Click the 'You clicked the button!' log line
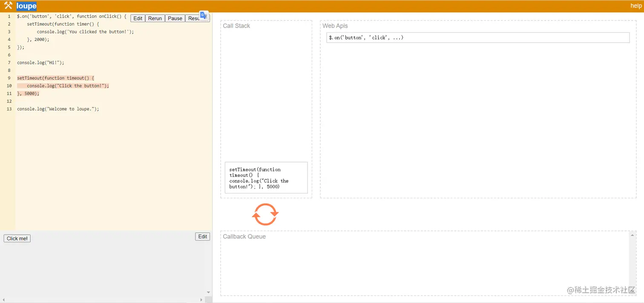The image size is (644, 303). click(x=85, y=32)
